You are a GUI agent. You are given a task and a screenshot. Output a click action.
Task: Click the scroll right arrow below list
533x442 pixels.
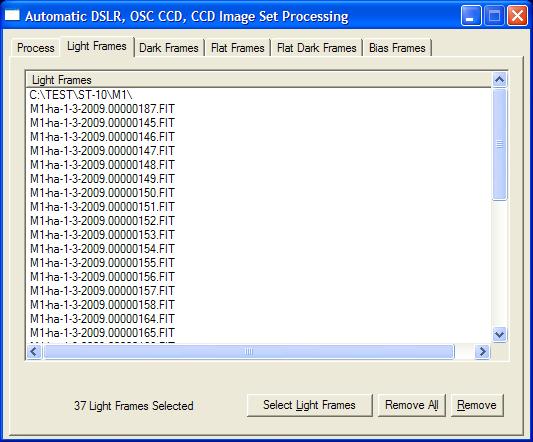click(482, 351)
